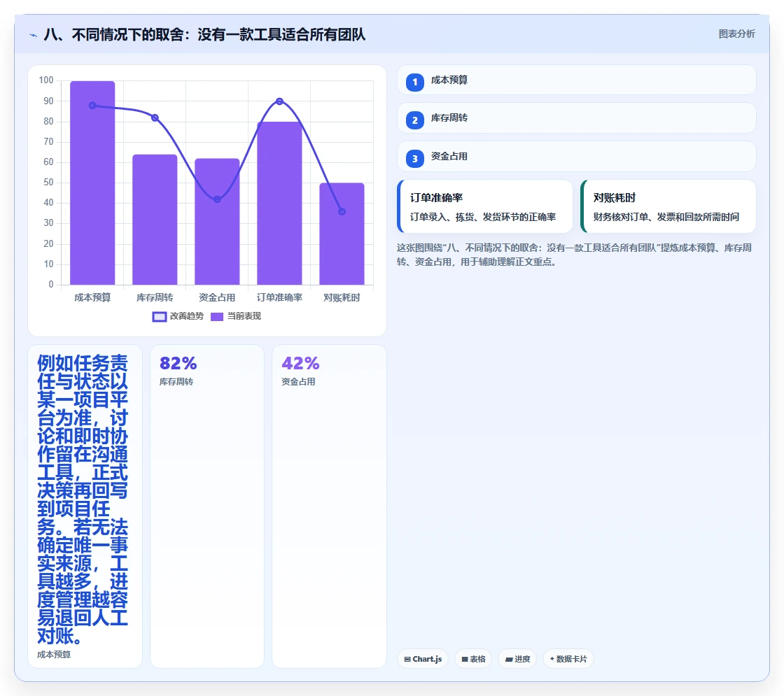Click the 82% 库存周转 stat card

coord(207,506)
